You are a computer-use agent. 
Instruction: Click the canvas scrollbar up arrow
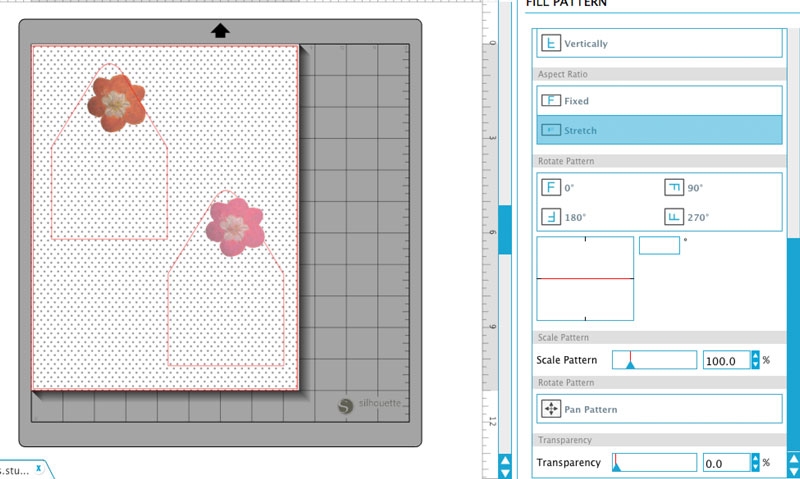(505, 460)
